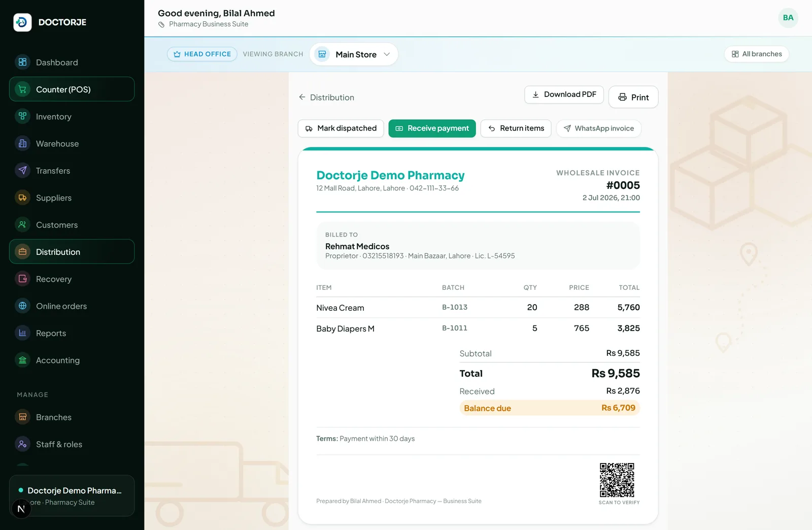The height and width of the screenshot is (530, 812).
Task: Click the Customers people icon
Action: (22, 225)
